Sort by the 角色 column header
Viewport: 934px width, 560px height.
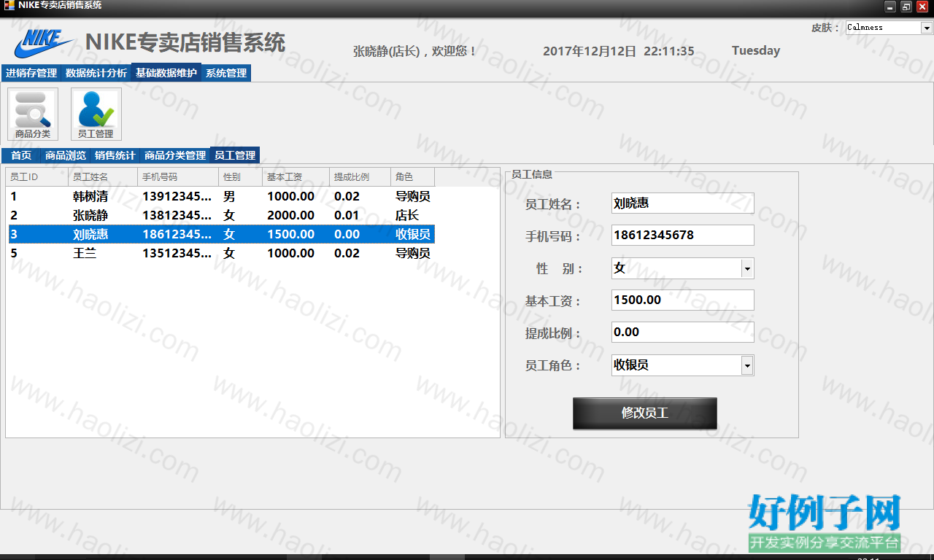(413, 177)
